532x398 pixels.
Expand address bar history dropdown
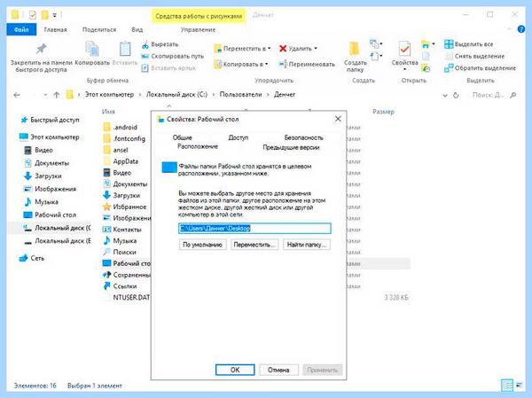tap(445, 96)
